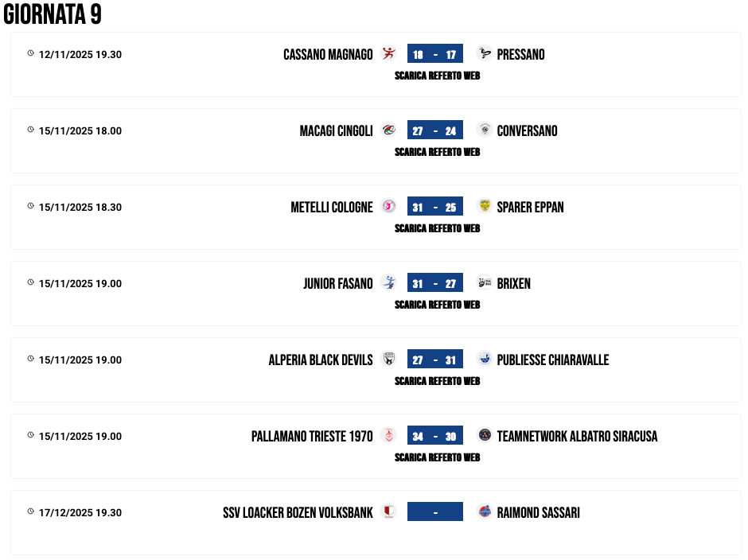
Task: Click the Sparer Eppan team logo
Action: pos(484,206)
